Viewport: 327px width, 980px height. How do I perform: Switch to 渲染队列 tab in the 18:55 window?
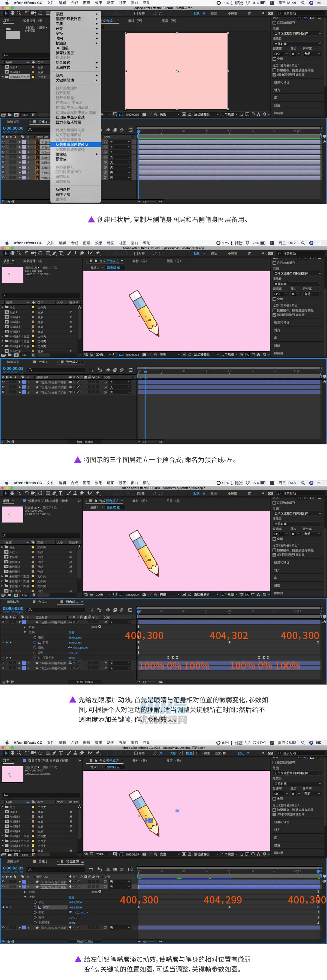(13, 122)
